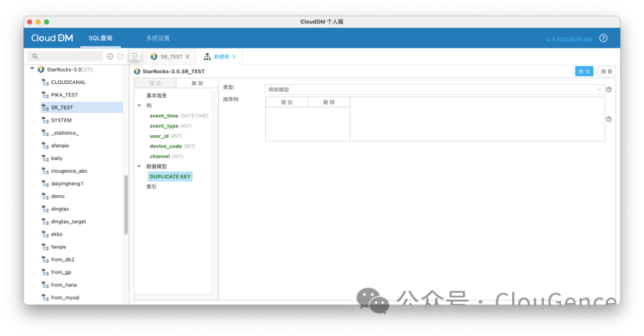Collapse the 列 section
Image resolution: width=644 pixels, height=336 pixels.
tap(139, 105)
